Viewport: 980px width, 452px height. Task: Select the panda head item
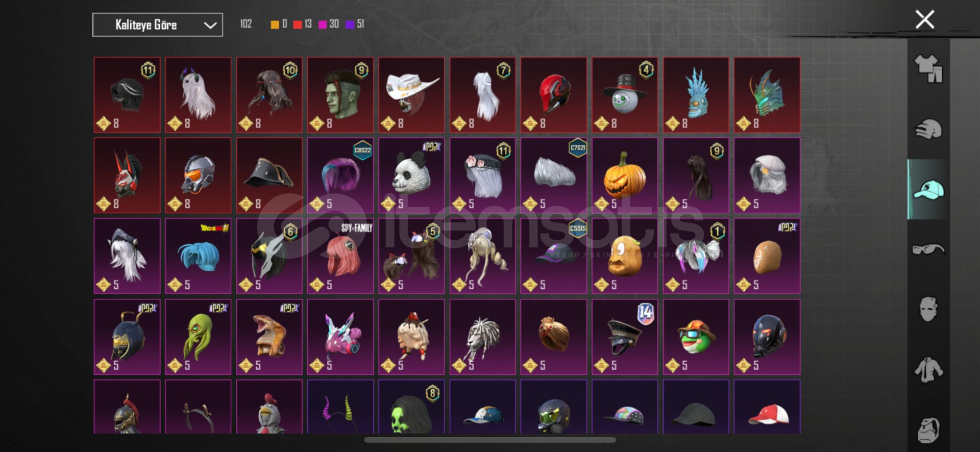pos(411,175)
